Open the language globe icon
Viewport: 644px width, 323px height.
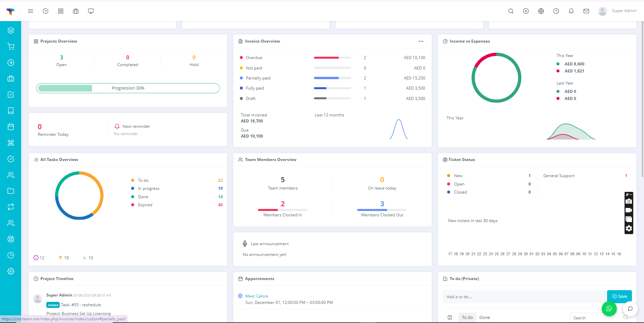tap(541, 11)
